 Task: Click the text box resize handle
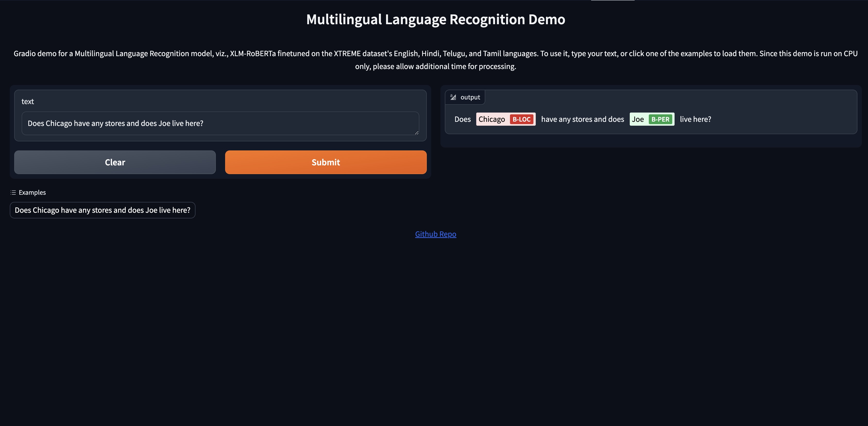pyautogui.click(x=417, y=133)
